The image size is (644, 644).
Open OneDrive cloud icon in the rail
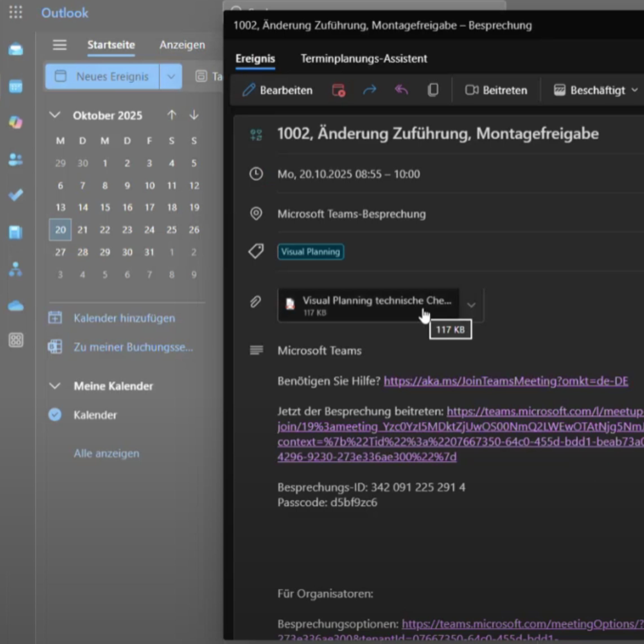pyautogui.click(x=16, y=305)
